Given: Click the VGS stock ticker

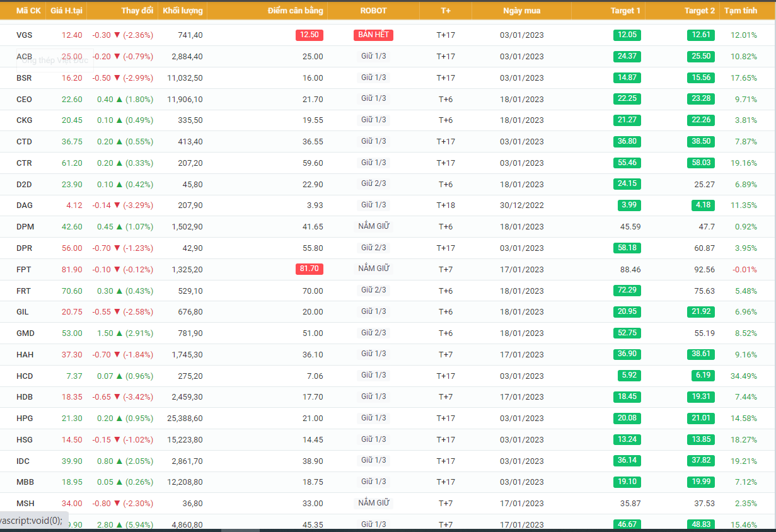Looking at the screenshot, I should (25, 35).
